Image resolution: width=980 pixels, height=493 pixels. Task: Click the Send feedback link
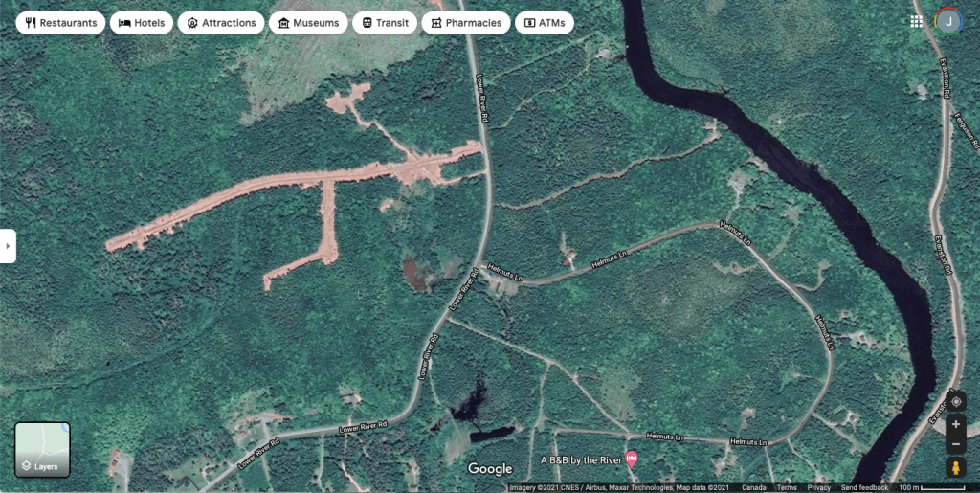[864, 488]
